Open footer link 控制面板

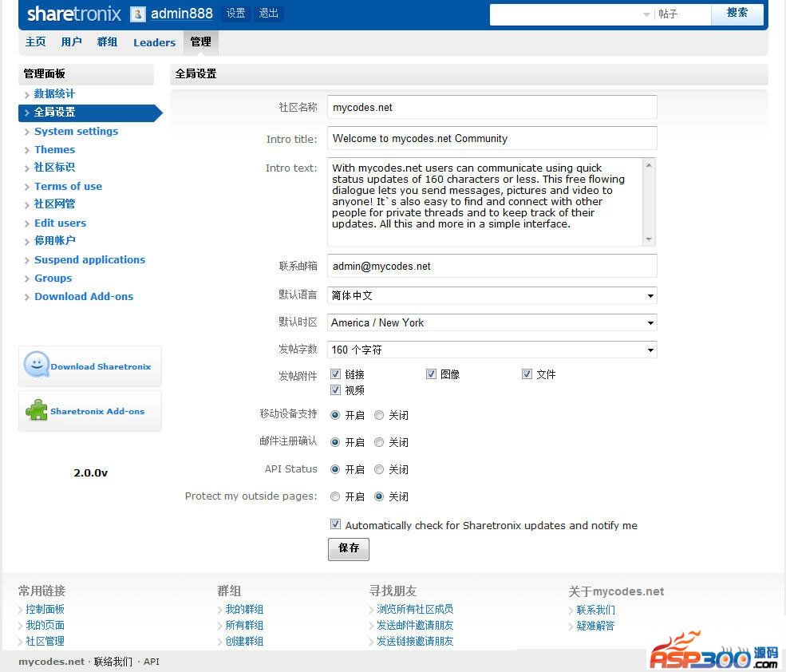pos(45,609)
